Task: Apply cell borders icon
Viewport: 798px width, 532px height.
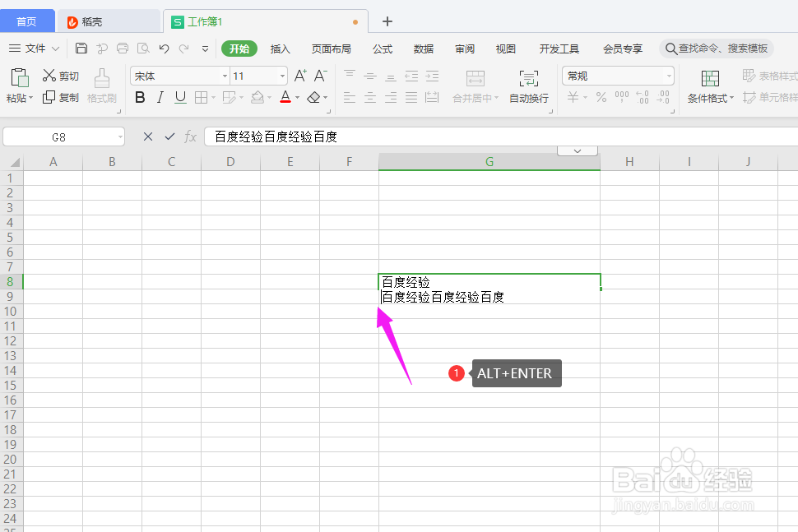Action: (202, 97)
